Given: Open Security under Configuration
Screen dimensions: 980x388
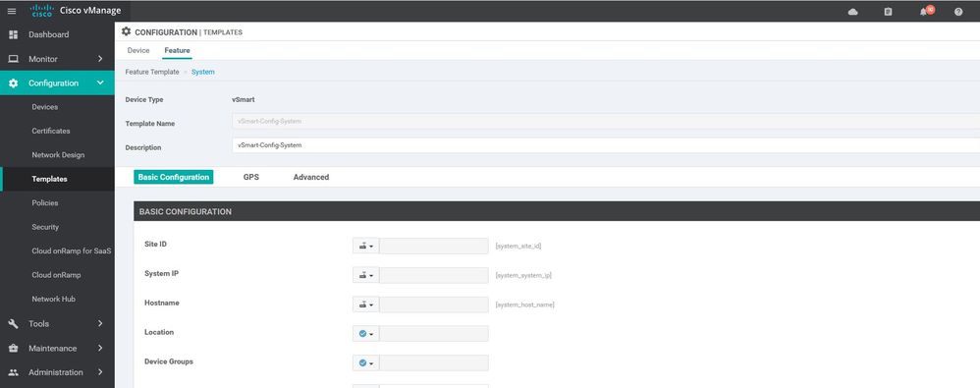Looking at the screenshot, I should pyautogui.click(x=45, y=227).
